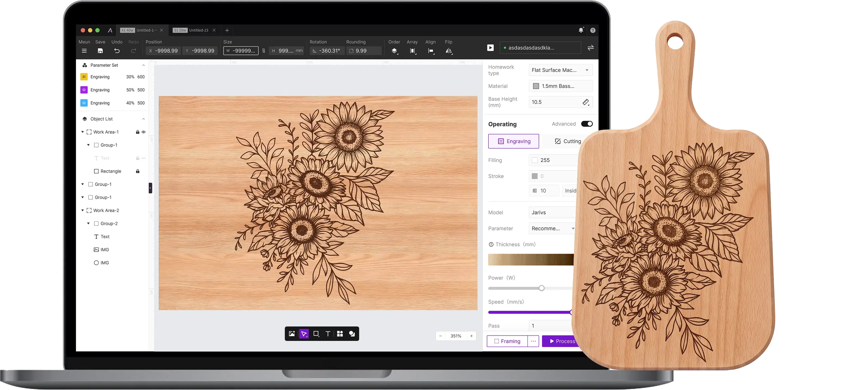The image size is (868, 390).
Task: Open the Homework type dropdown
Action: coord(560,70)
